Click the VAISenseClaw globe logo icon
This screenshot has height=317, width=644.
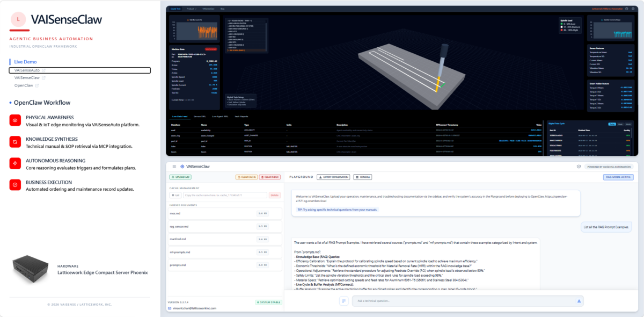click(182, 167)
